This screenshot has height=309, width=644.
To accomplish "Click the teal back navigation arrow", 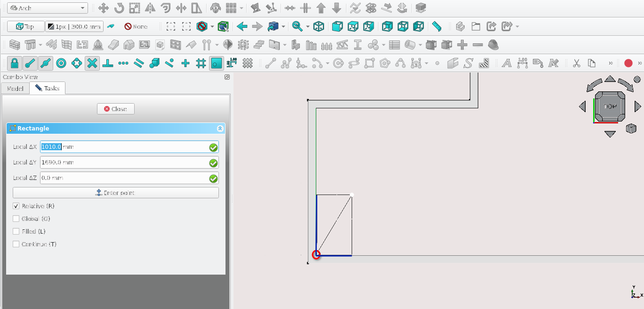I will coord(242,26).
